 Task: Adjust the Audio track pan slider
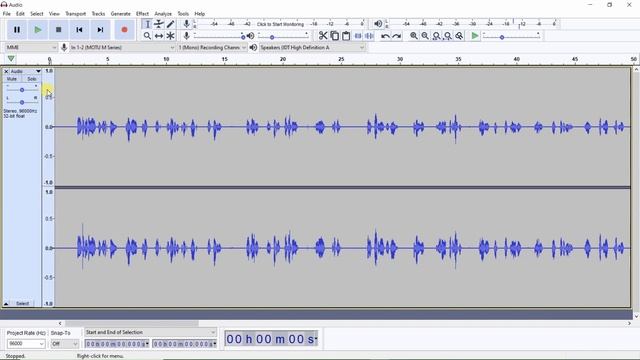[x=22, y=102]
